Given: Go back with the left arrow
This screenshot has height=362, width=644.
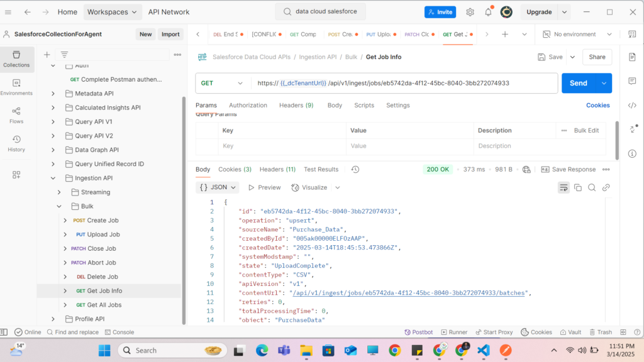Looking at the screenshot, I should pos(28,12).
